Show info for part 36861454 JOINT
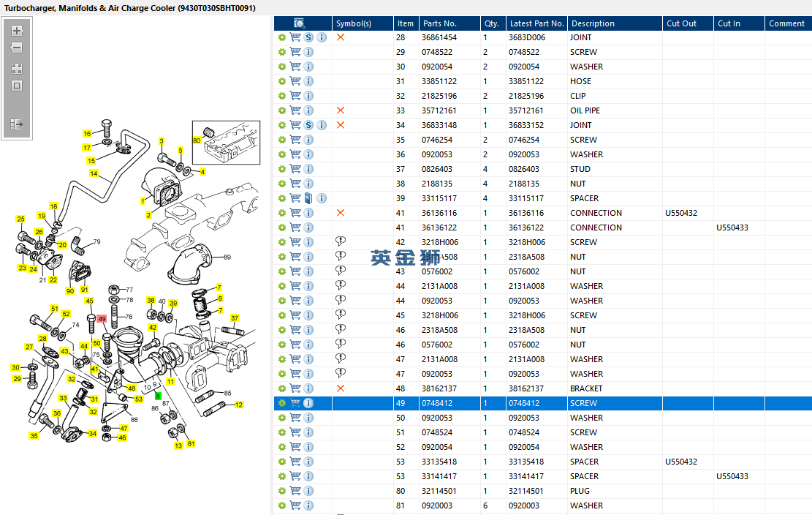812x515 pixels. pyautogui.click(x=322, y=37)
